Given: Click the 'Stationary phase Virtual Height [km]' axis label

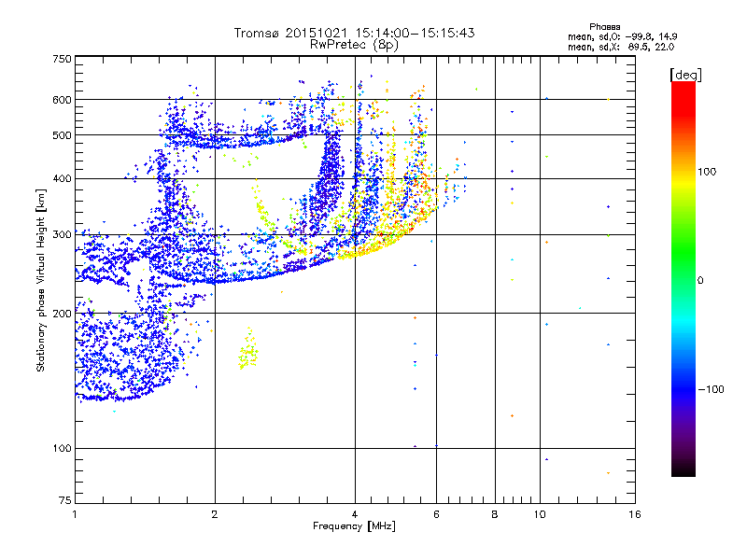Looking at the screenshot, I should [40, 280].
